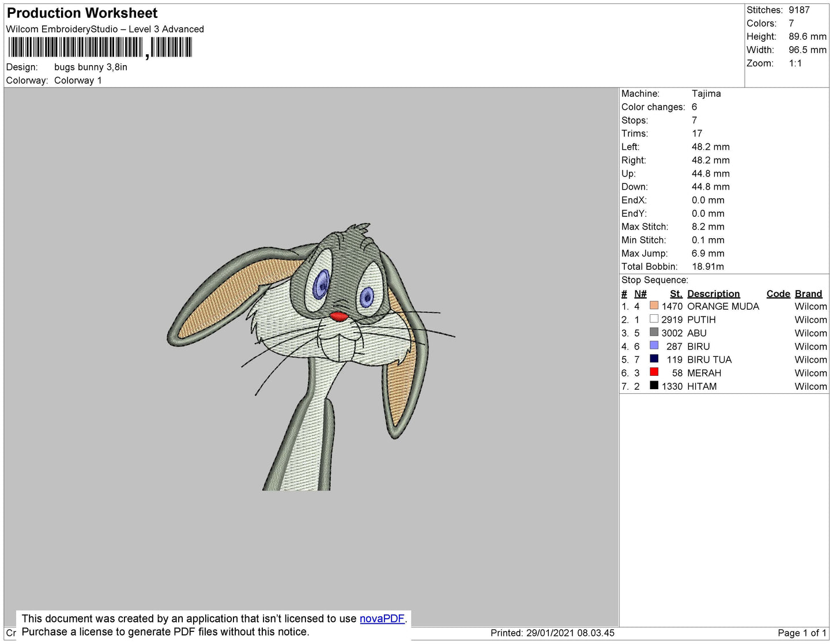Click the ABU gray color swatch

click(654, 332)
